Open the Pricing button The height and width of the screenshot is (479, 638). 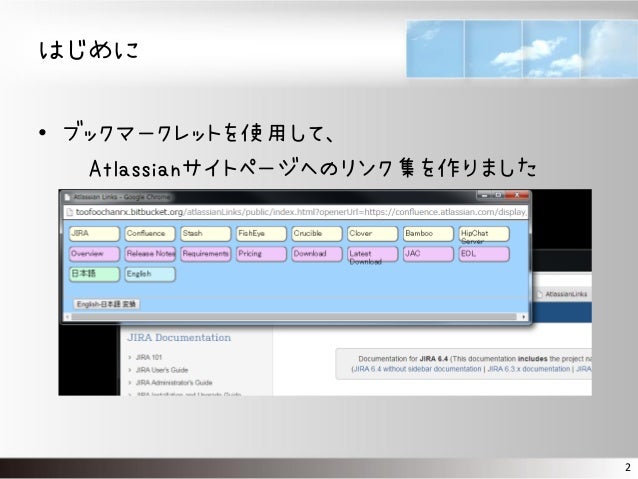tap(261, 254)
